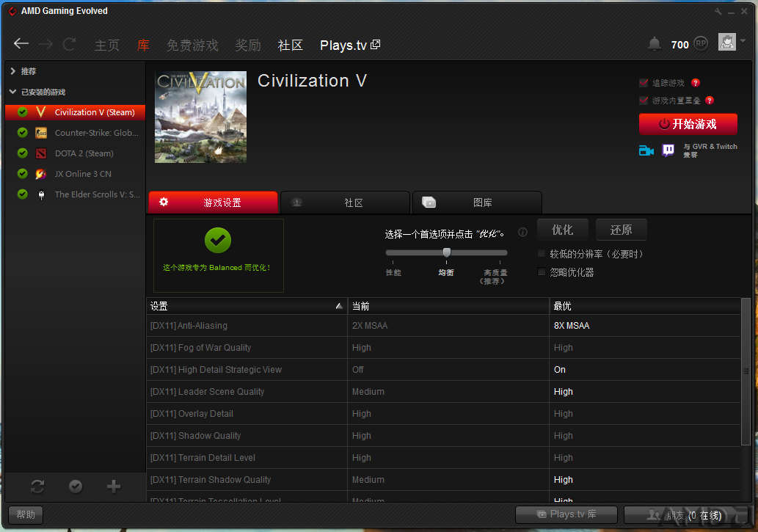The width and height of the screenshot is (758, 532).
Task: Click green optimized checkmark beside DOTA 2
Action: [22, 153]
